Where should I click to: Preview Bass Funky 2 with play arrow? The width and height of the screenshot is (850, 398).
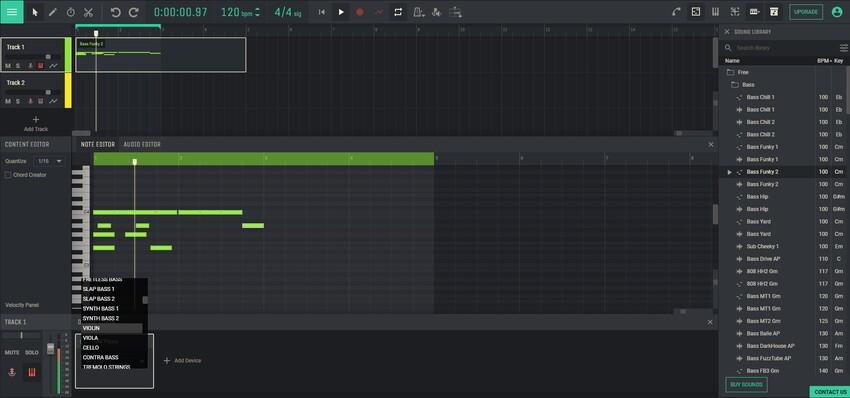(x=729, y=172)
